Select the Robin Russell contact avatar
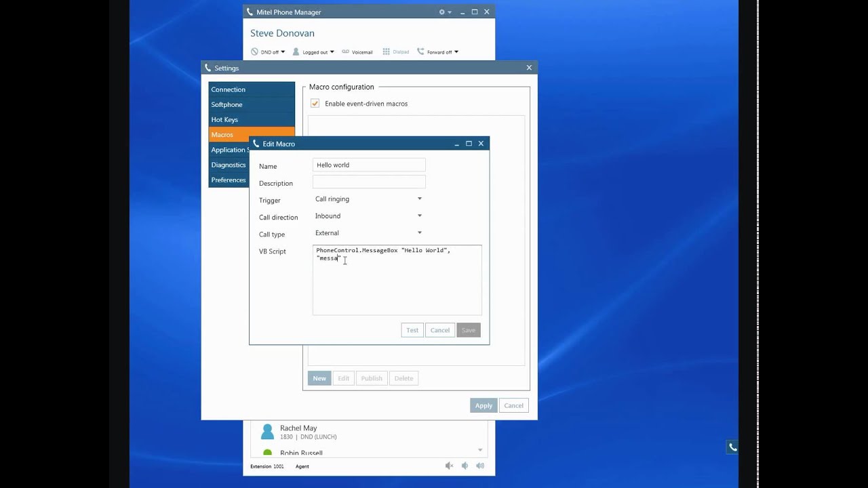 click(267, 453)
